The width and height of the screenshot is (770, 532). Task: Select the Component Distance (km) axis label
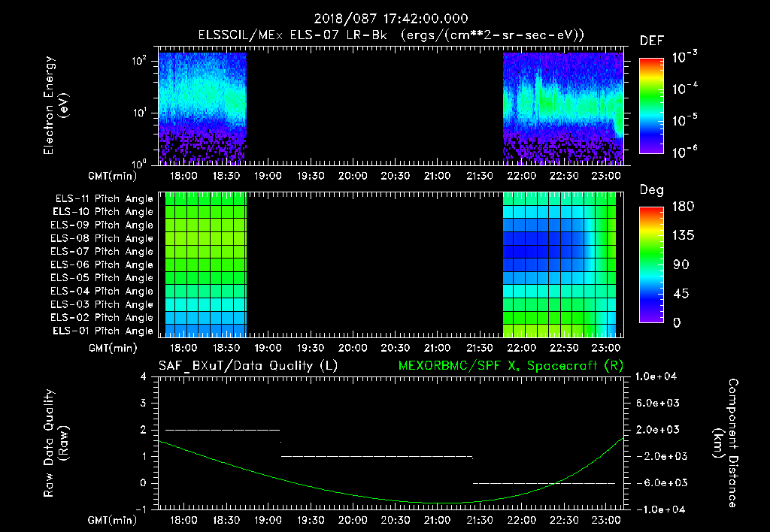coord(726,443)
